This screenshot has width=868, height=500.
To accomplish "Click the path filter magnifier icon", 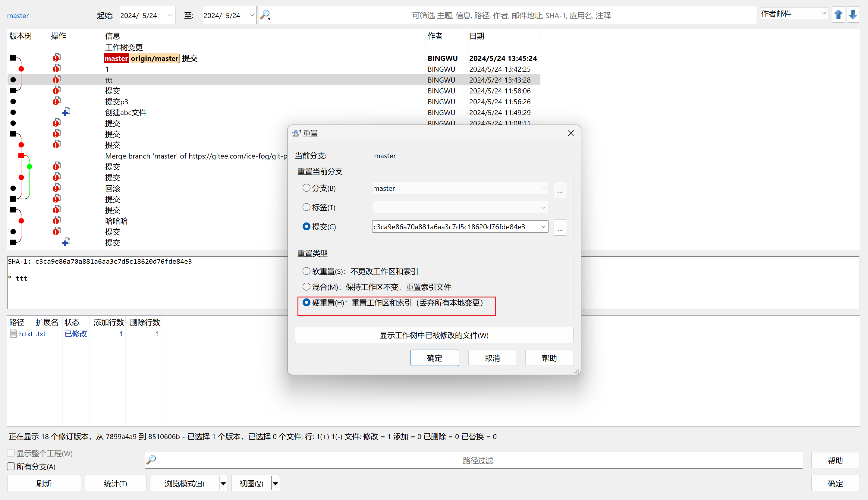I will point(151,460).
